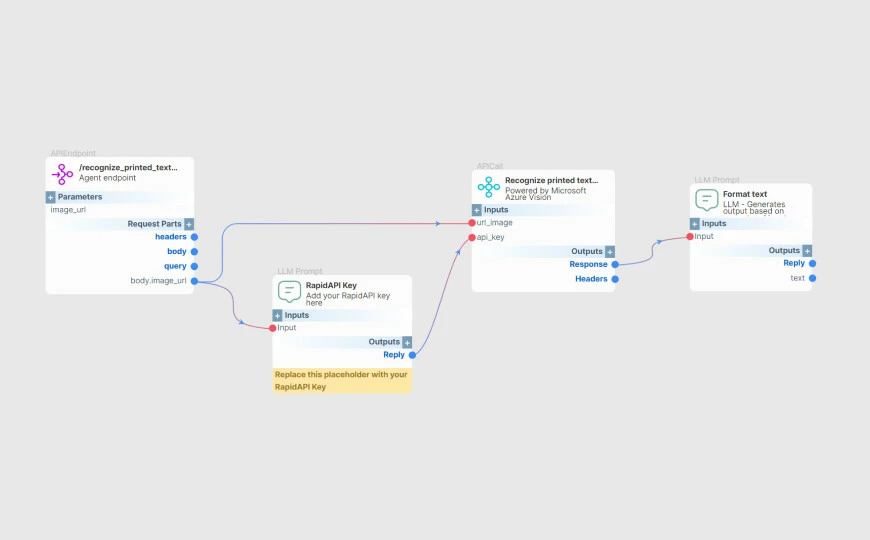
Task: Click the Outputs header on Format text node
Action: [x=751, y=251]
